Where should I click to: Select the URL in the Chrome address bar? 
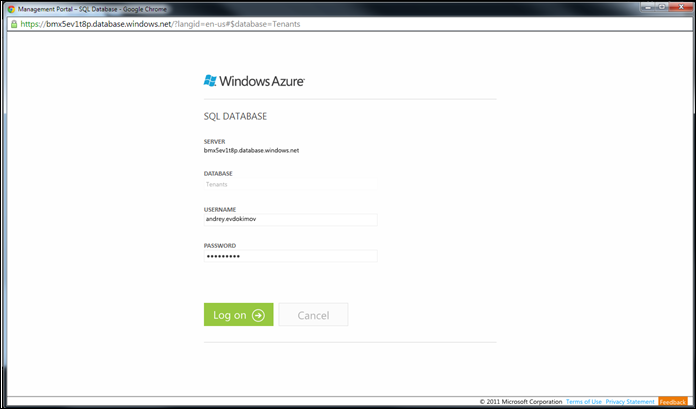tap(160, 24)
